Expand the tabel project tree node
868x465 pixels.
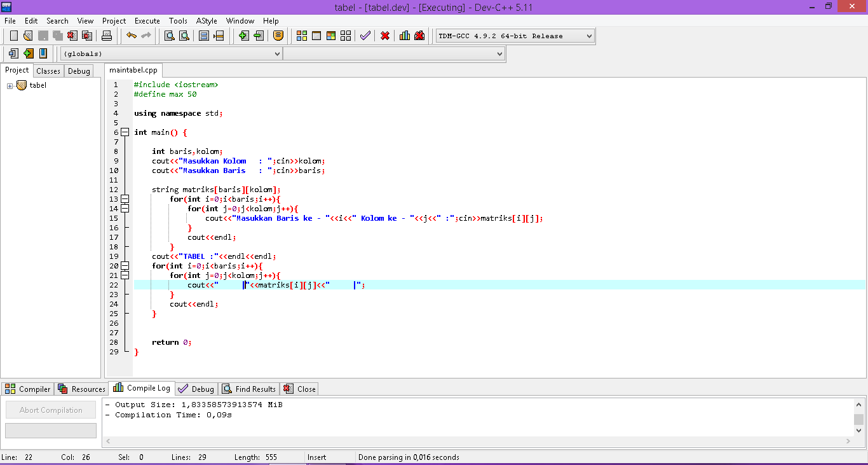tap(10, 86)
